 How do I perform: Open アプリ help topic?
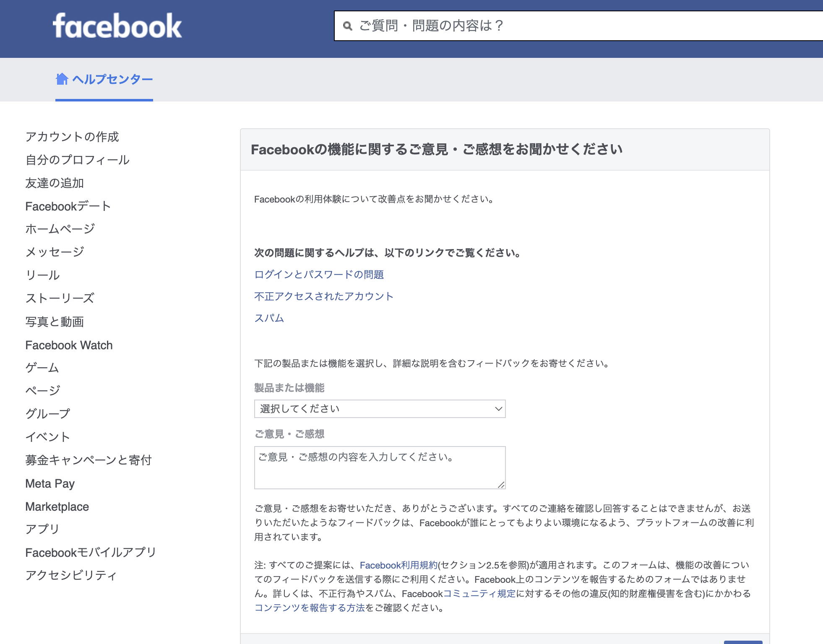pos(42,529)
